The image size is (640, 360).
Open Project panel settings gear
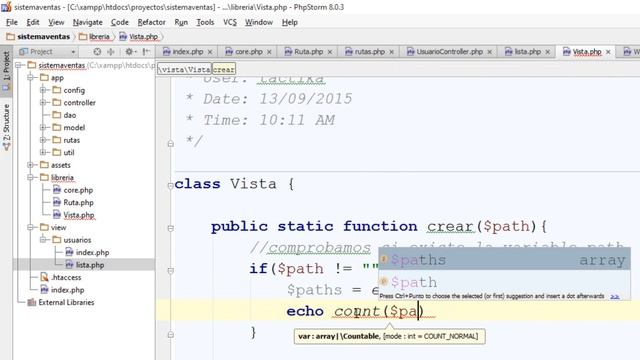tap(130, 52)
